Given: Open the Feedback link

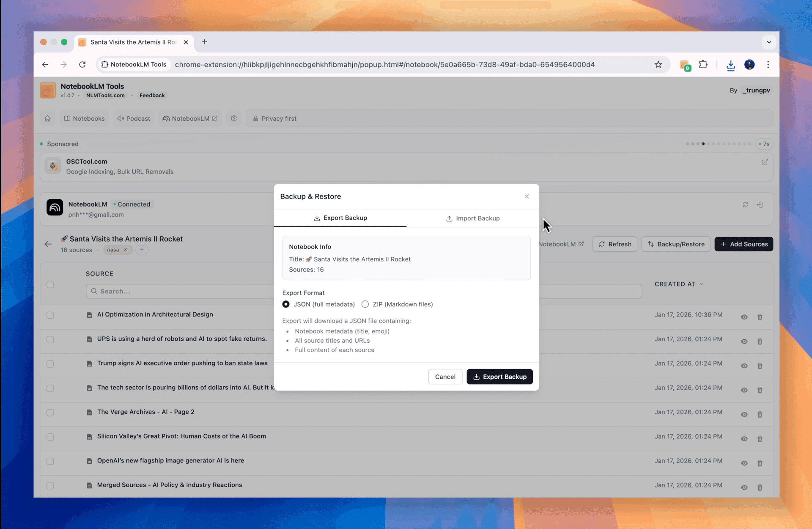Looking at the screenshot, I should pyautogui.click(x=152, y=95).
